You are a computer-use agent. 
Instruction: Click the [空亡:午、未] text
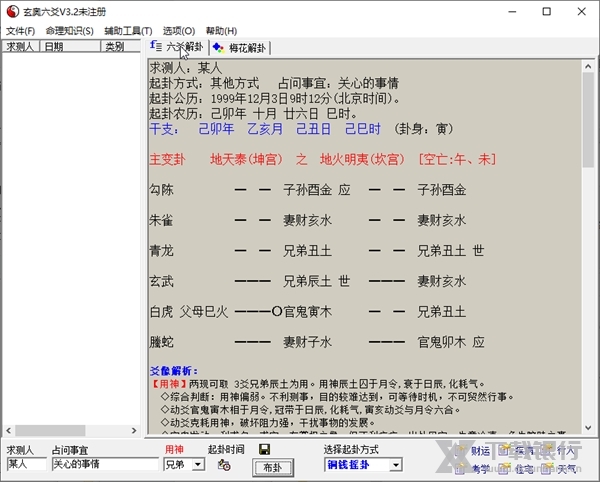point(457,159)
